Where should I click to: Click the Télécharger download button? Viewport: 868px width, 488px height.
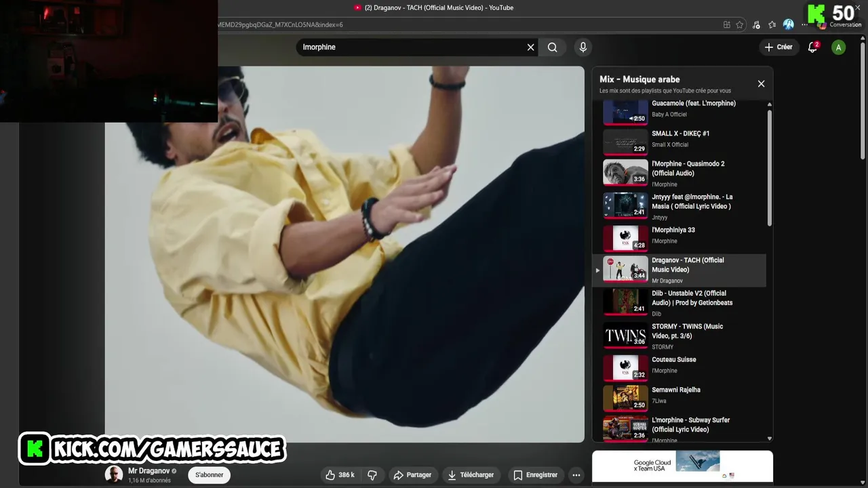coord(471,475)
